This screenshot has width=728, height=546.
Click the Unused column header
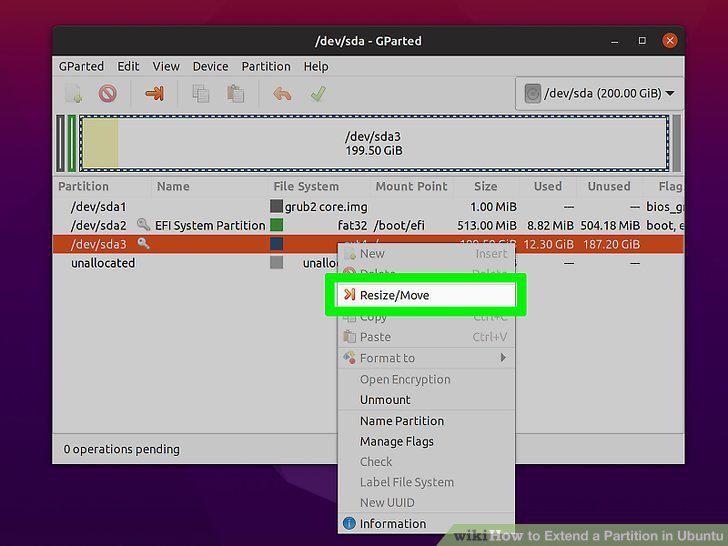(x=609, y=186)
